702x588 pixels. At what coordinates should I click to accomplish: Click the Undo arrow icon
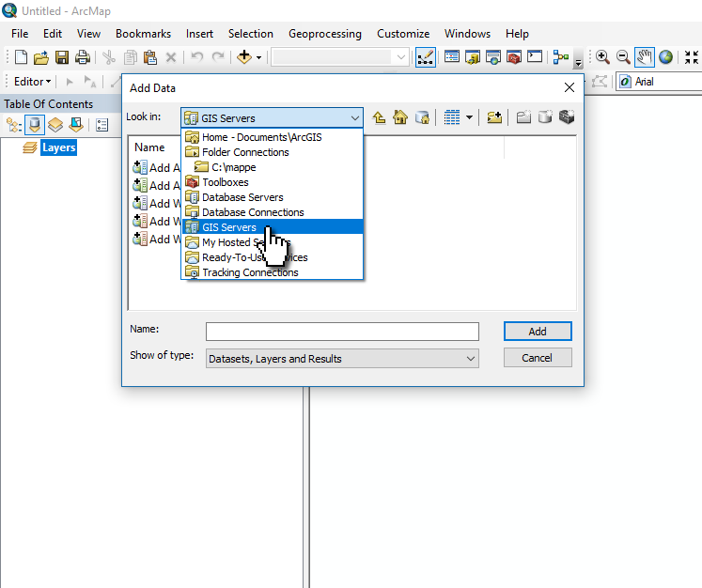(x=197, y=57)
